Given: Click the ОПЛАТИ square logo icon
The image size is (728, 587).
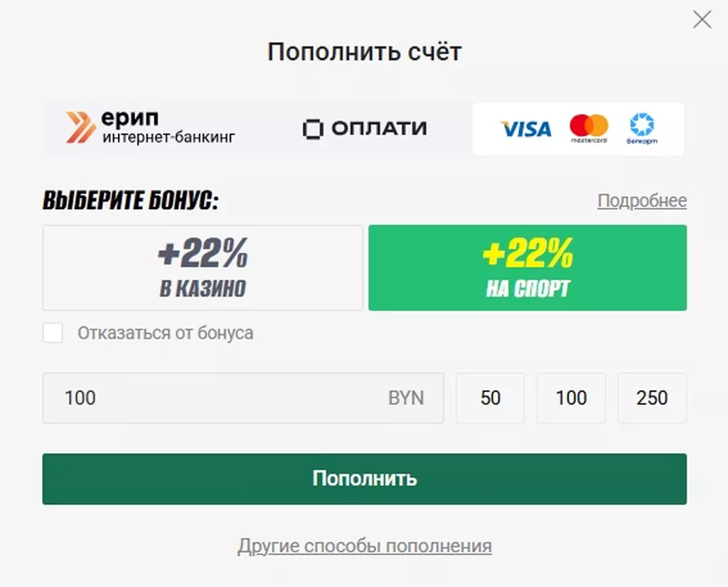Looking at the screenshot, I should (312, 129).
